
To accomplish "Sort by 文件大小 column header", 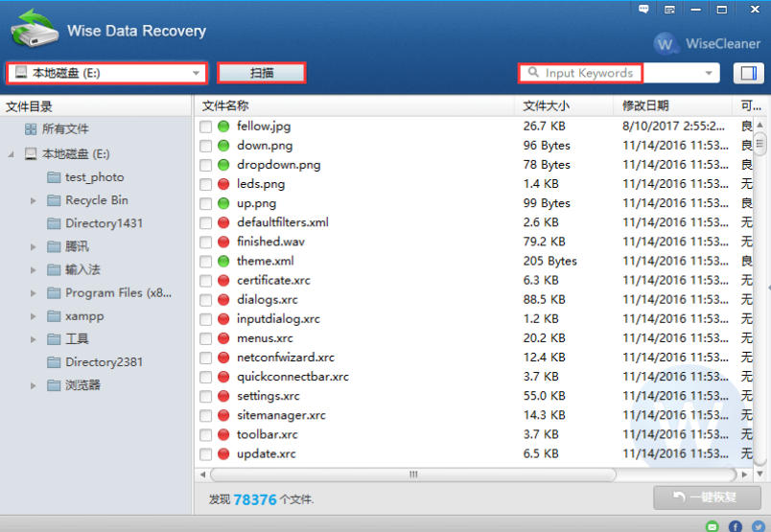I will [x=547, y=105].
